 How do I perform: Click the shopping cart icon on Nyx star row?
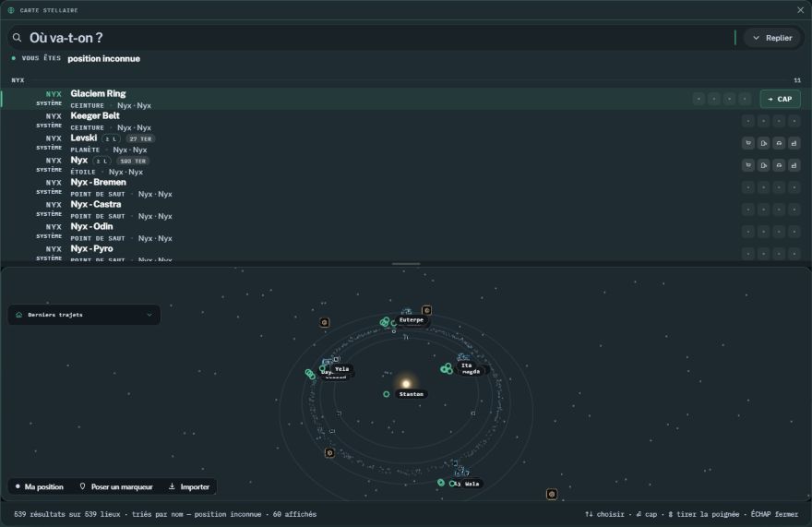748,165
